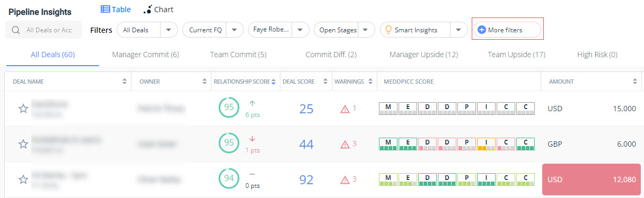Click the last C box in the score 92 row
644x198 pixels.
click(525, 179)
